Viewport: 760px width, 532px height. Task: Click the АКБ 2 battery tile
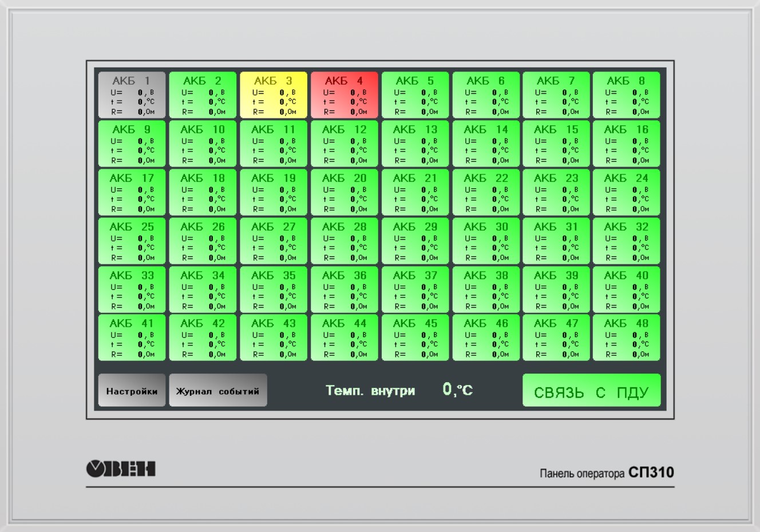203,95
